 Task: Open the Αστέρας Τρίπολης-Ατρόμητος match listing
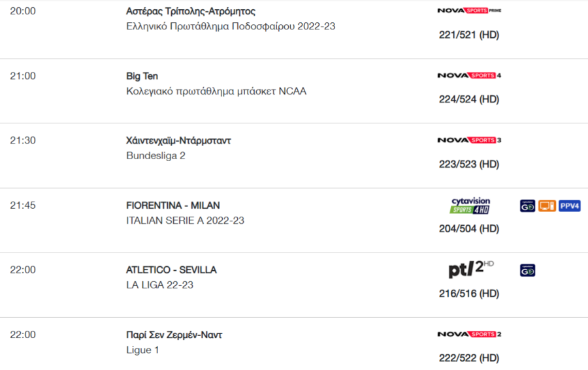[x=191, y=11]
